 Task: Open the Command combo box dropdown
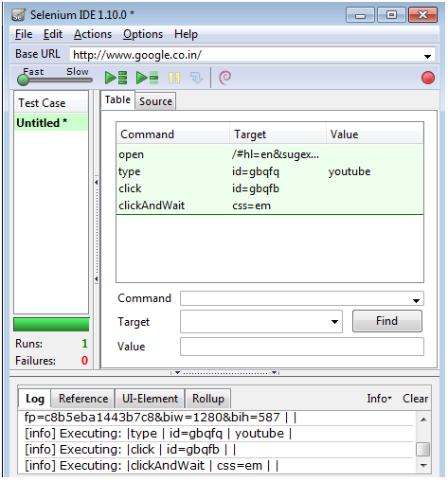tap(416, 301)
